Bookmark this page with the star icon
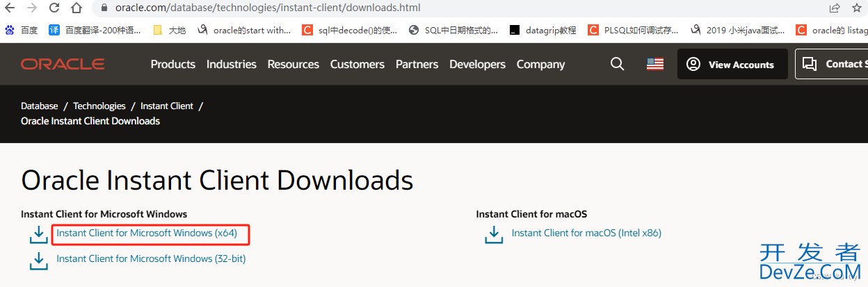The height and width of the screenshot is (287, 868). pos(857,8)
